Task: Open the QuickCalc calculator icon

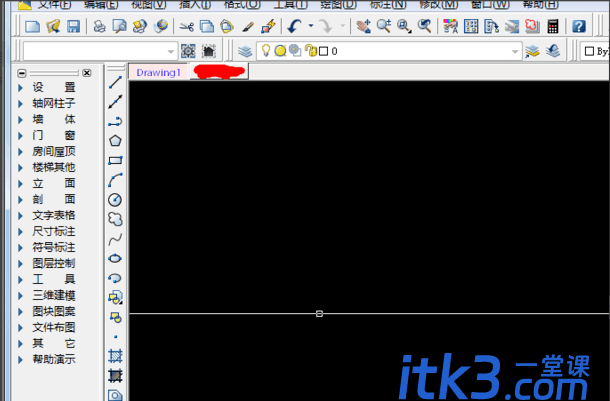Action: [x=553, y=26]
